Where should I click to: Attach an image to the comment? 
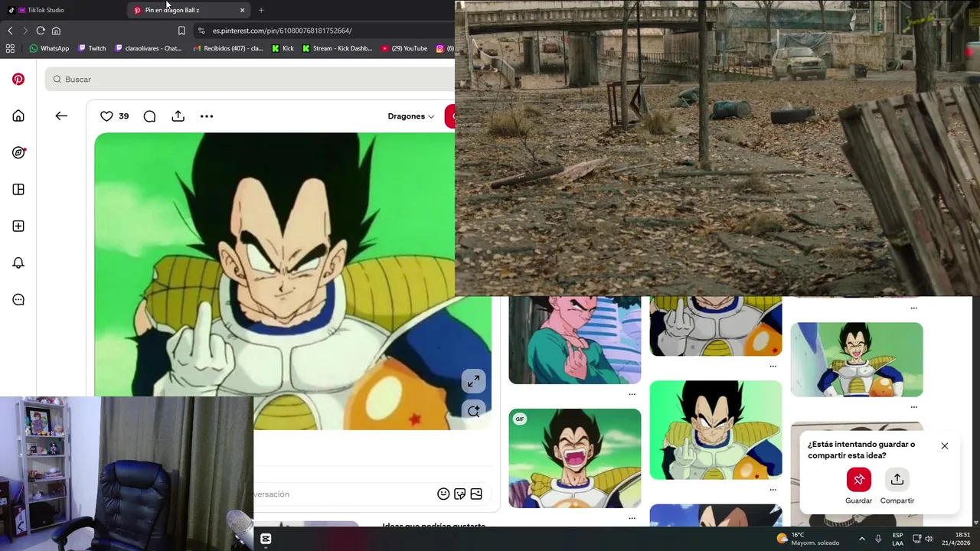tap(476, 494)
